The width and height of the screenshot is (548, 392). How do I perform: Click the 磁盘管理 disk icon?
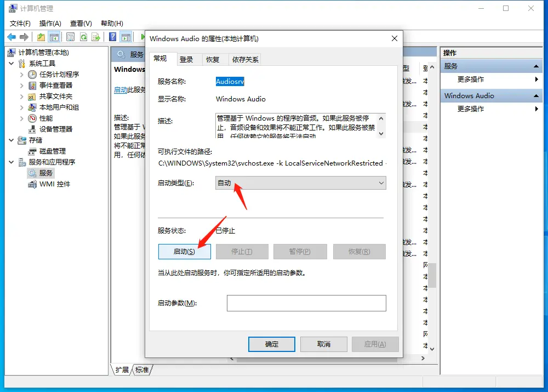(x=32, y=151)
